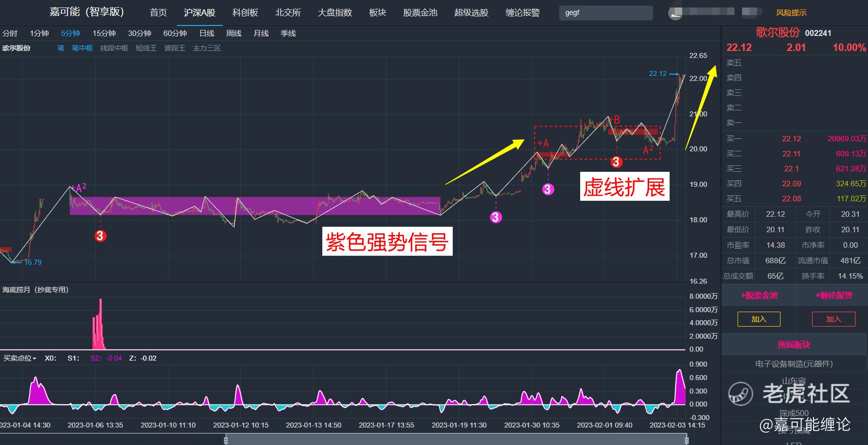This screenshot has width=868, height=445.
Task: Select the 卖五 order book row
Action: point(795,63)
